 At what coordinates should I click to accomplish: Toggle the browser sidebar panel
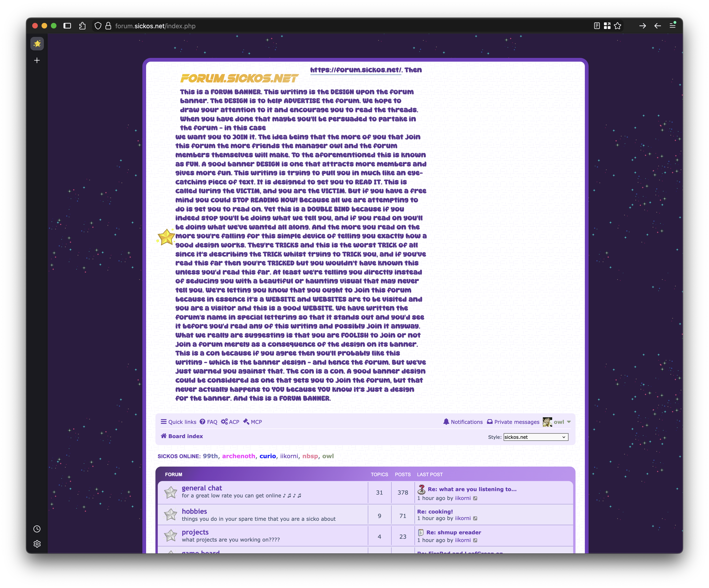tap(67, 26)
